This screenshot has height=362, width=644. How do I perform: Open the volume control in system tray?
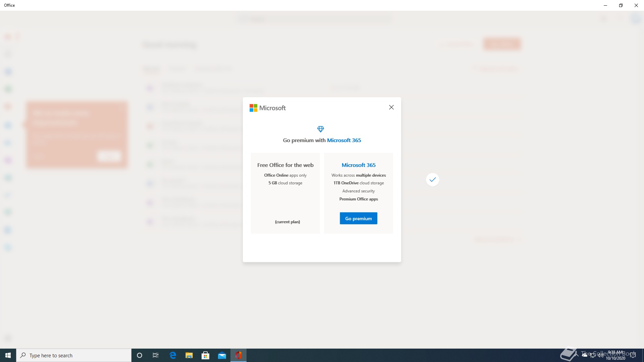click(600, 355)
